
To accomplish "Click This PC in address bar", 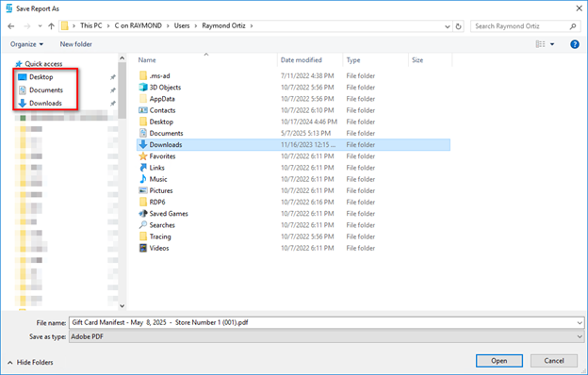I will pyautogui.click(x=90, y=25).
